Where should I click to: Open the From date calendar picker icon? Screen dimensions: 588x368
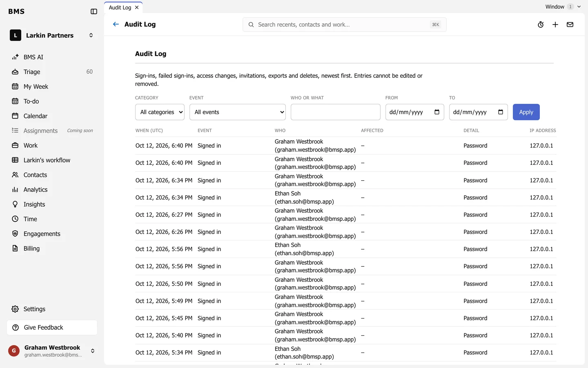click(437, 112)
